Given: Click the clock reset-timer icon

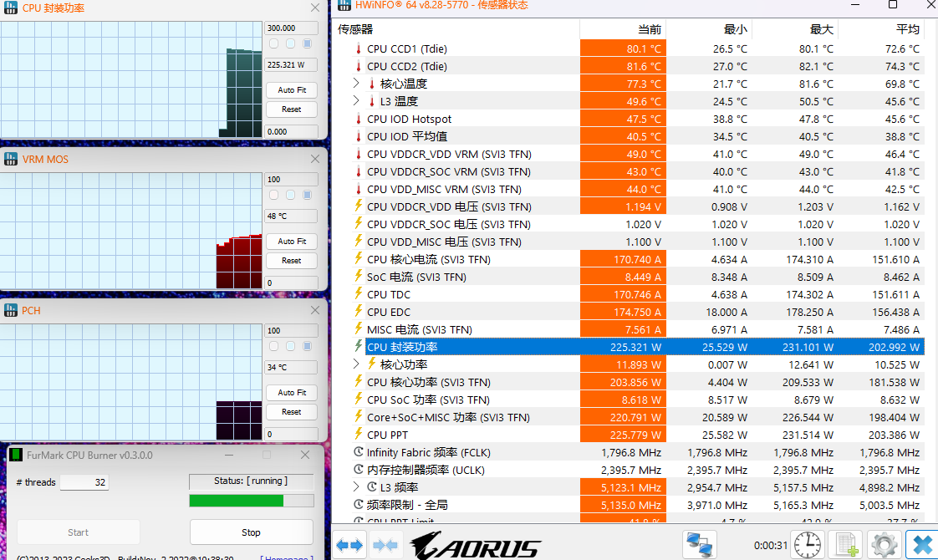Looking at the screenshot, I should tap(808, 545).
